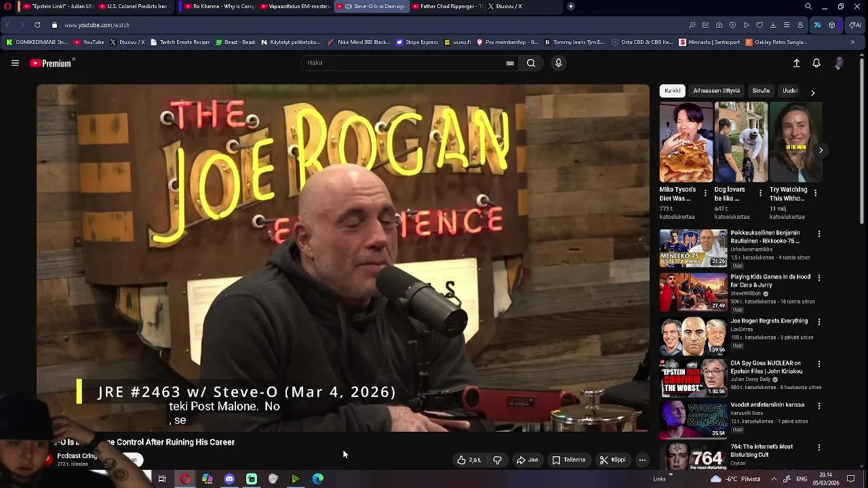Select the Sinulle filter chip
This screenshot has width=868, height=488.
pyautogui.click(x=761, y=91)
